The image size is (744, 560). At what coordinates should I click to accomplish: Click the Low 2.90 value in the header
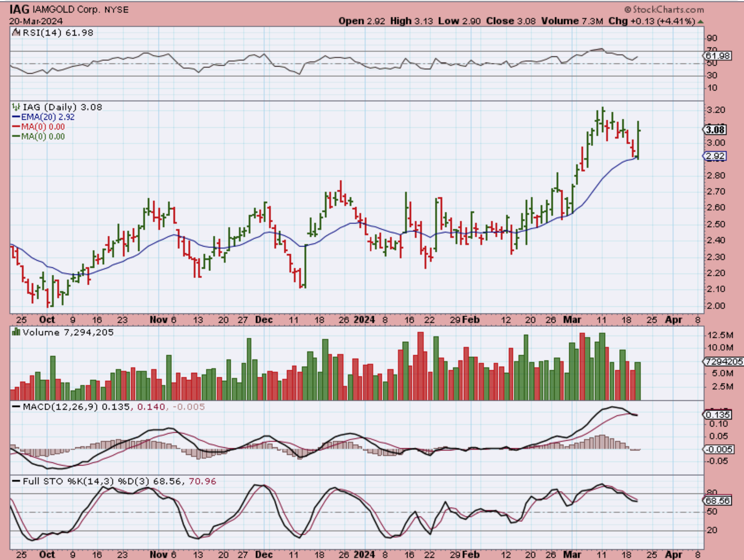coord(459,21)
